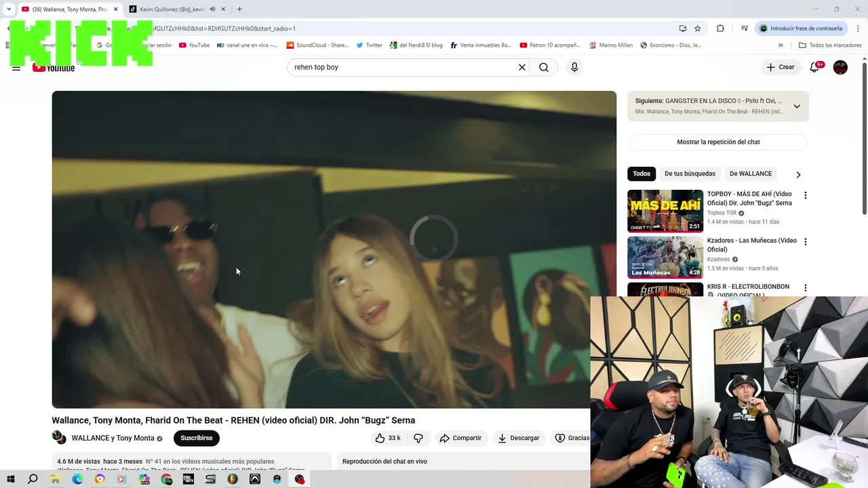Open Exorcismo - Dios, Je... bookmark
Image resolution: width=868 pixels, height=488 pixels.
coord(671,45)
